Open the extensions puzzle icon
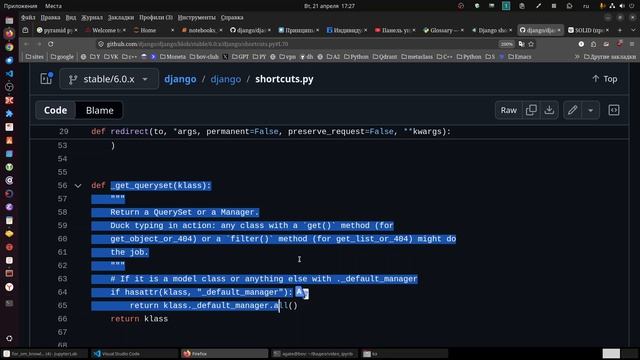The image size is (640, 360). (593, 44)
